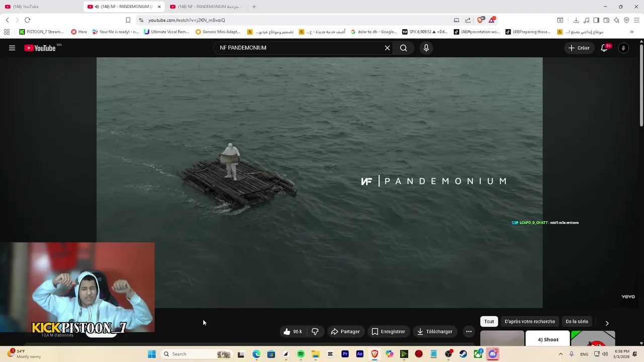Open the taskbar clock showing 6:58 PM

click(622, 354)
